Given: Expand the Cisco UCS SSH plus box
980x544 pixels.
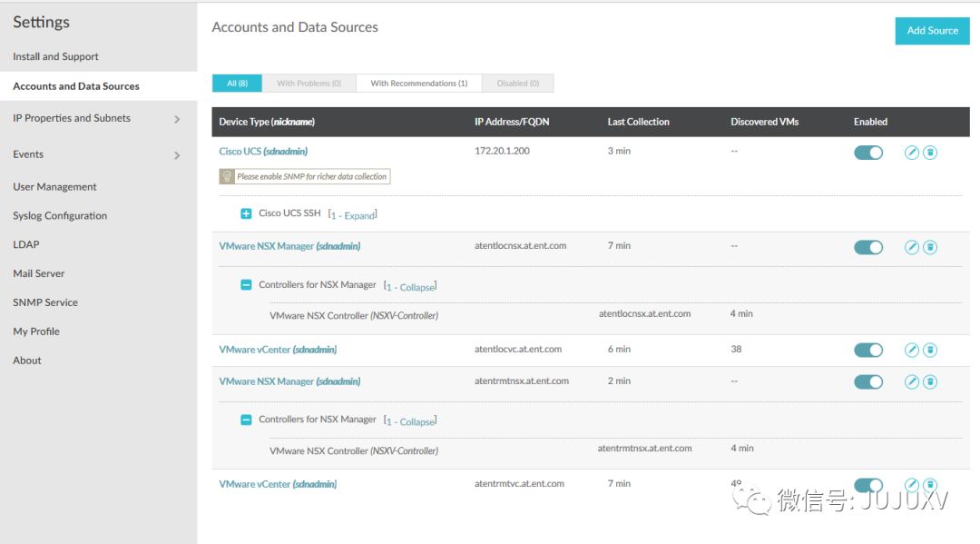Looking at the screenshot, I should click(246, 213).
